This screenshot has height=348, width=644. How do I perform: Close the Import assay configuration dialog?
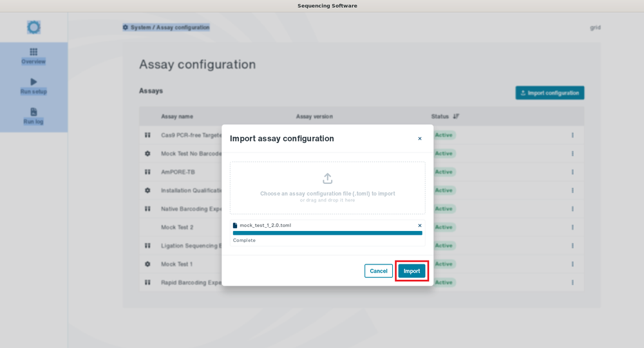420,139
